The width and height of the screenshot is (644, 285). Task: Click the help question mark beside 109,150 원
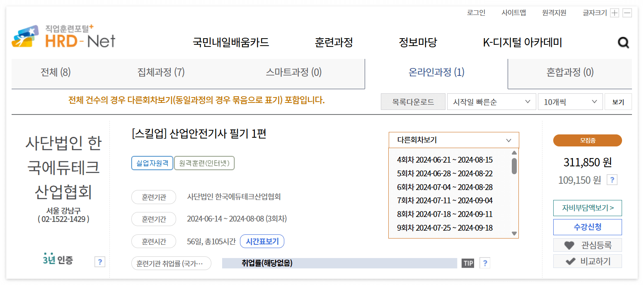point(612,180)
